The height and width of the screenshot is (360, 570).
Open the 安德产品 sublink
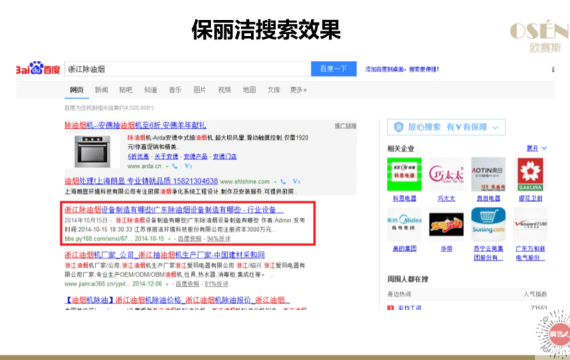[195, 156]
